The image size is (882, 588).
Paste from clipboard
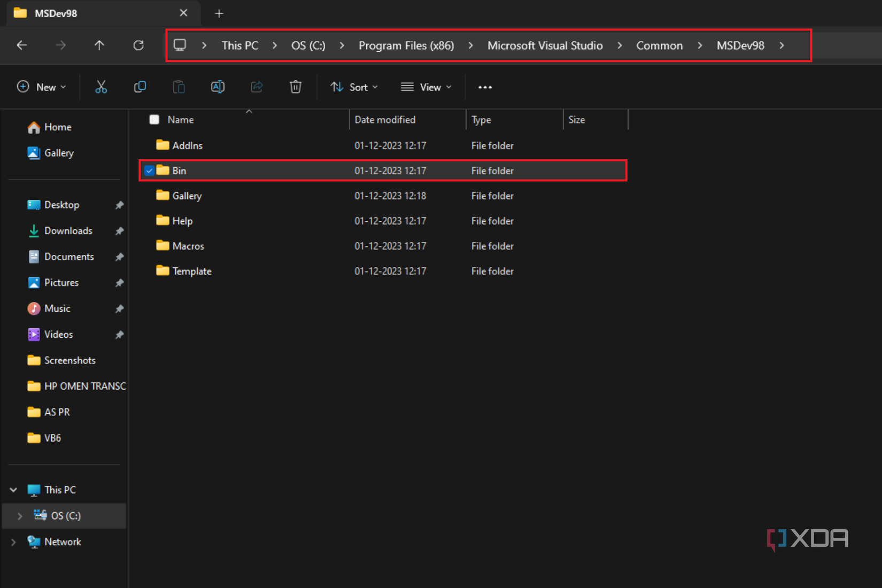click(179, 87)
